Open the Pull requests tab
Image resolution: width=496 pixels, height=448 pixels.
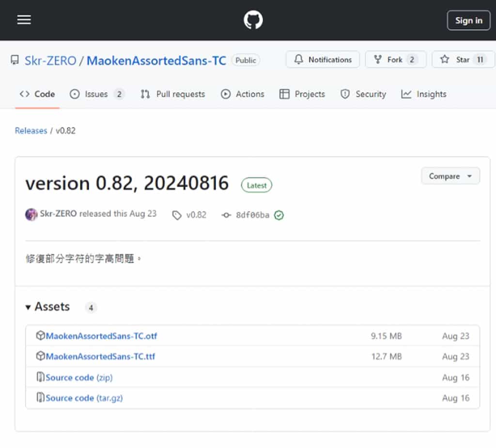(x=173, y=94)
